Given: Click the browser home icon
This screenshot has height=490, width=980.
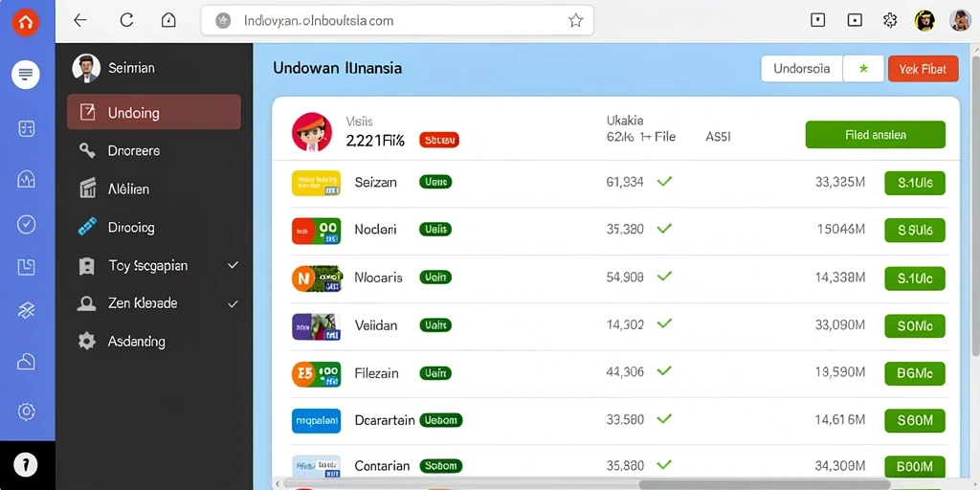Looking at the screenshot, I should (168, 20).
